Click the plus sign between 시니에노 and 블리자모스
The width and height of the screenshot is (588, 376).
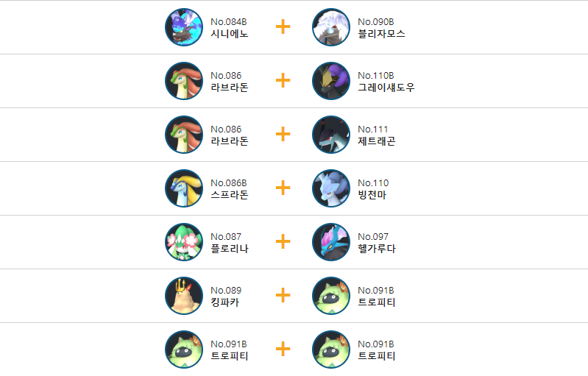click(283, 27)
